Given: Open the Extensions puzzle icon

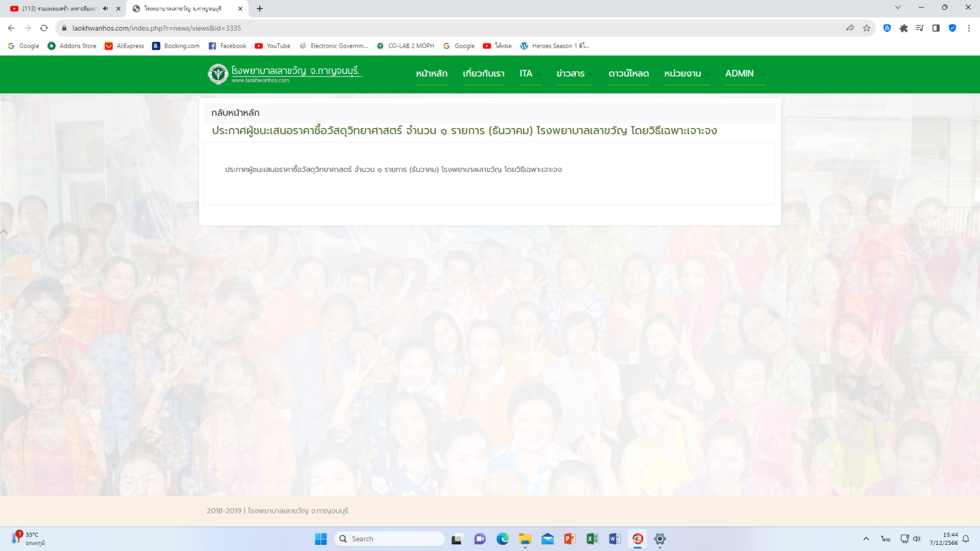Looking at the screenshot, I should [x=903, y=28].
